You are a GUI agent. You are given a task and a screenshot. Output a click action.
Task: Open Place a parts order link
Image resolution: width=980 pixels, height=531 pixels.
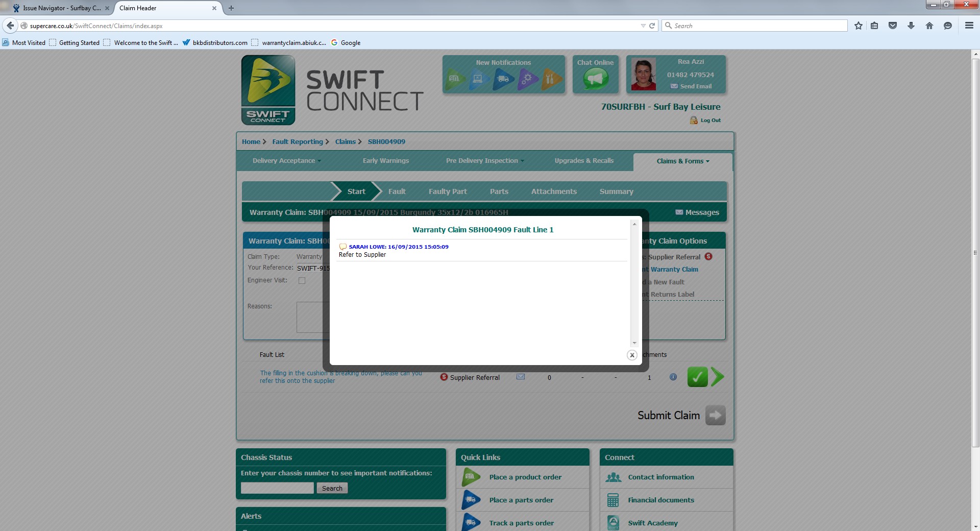[521, 500]
